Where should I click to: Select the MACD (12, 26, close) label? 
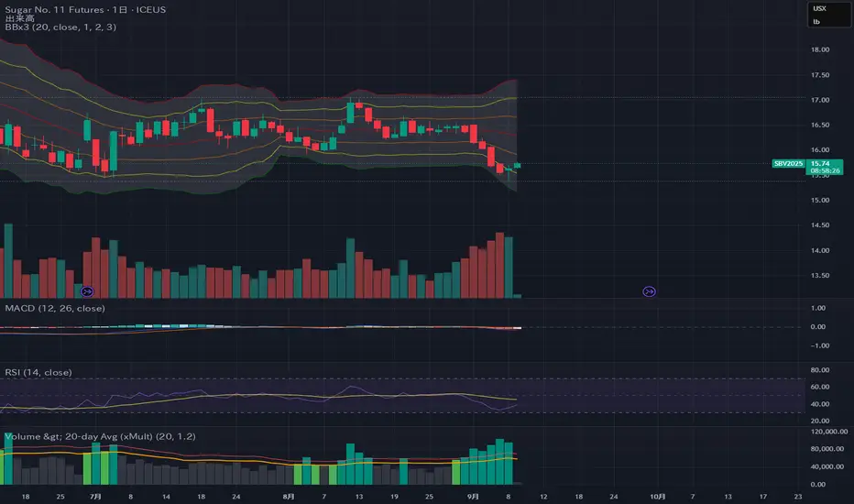click(x=55, y=309)
